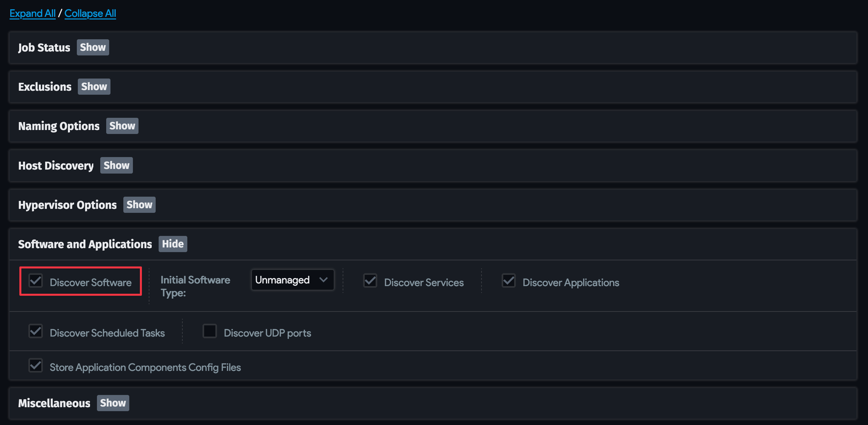
Task: Enable Discover UDP ports
Action: click(x=210, y=332)
